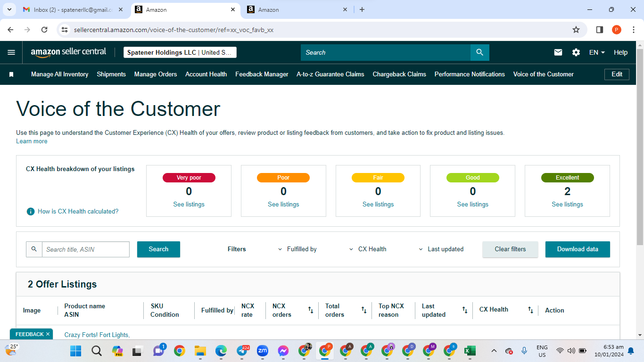Open How is CX Health calculated link
644x362 pixels.
(78, 211)
